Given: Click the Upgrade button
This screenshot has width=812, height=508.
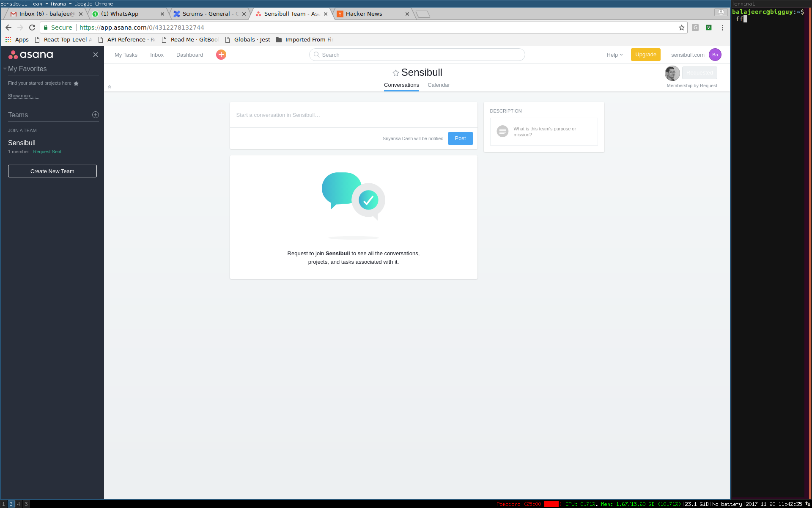Looking at the screenshot, I should tap(645, 55).
